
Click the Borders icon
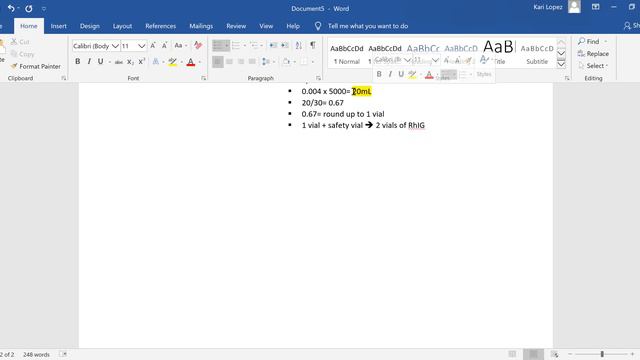tap(304, 62)
